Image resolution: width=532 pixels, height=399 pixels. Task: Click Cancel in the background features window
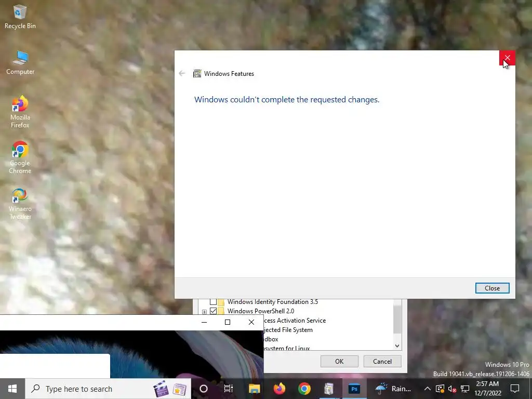(382, 362)
